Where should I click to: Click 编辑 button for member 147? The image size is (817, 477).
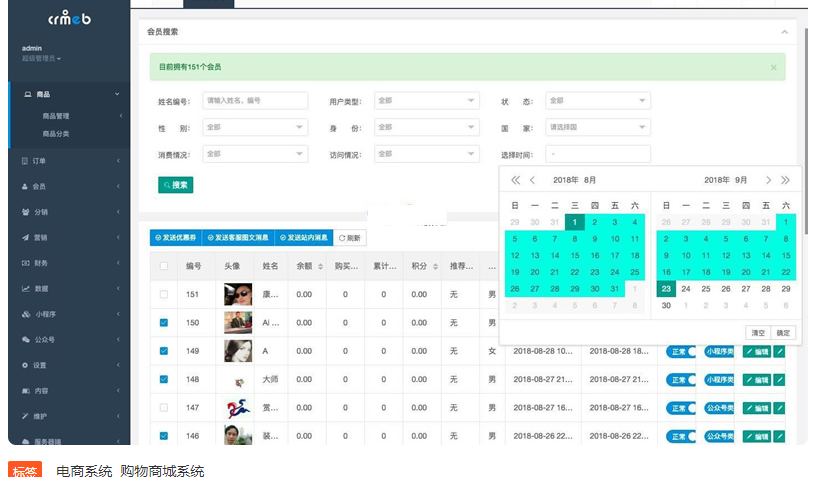click(757, 408)
